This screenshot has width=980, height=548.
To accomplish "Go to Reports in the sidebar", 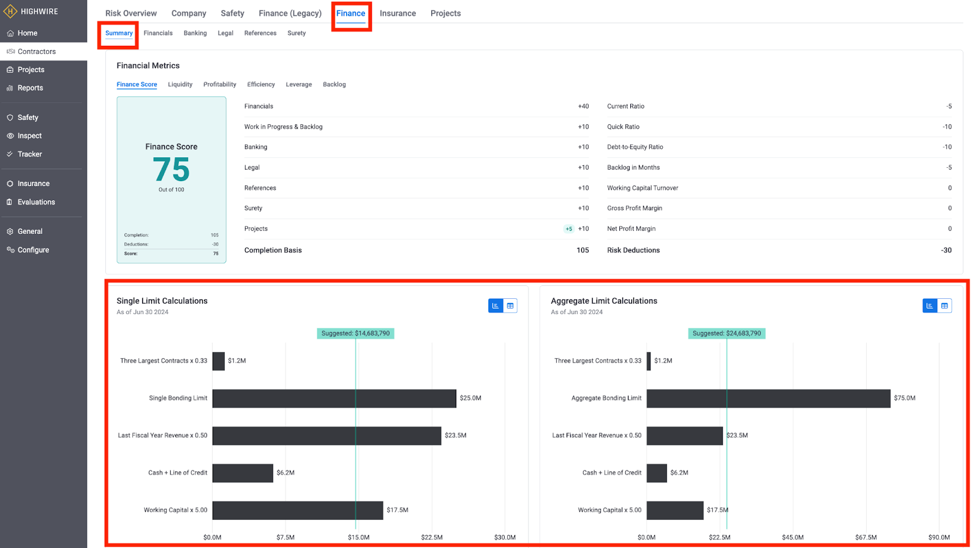I will pos(30,88).
